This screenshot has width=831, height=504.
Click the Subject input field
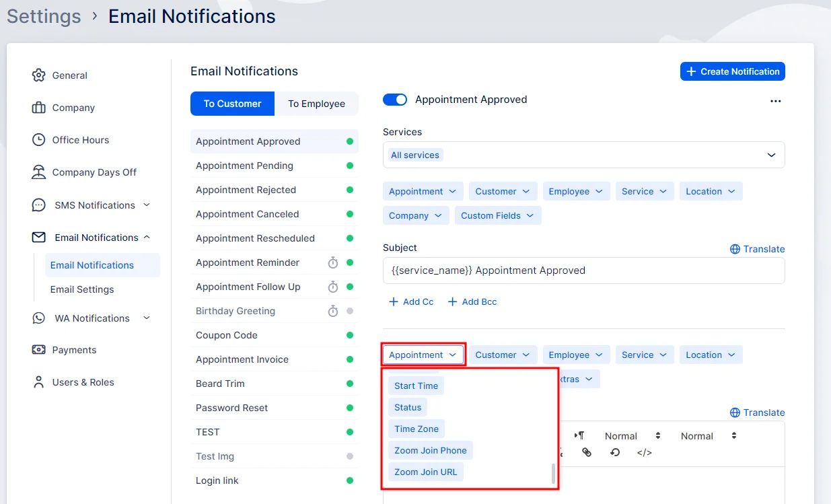(x=583, y=271)
